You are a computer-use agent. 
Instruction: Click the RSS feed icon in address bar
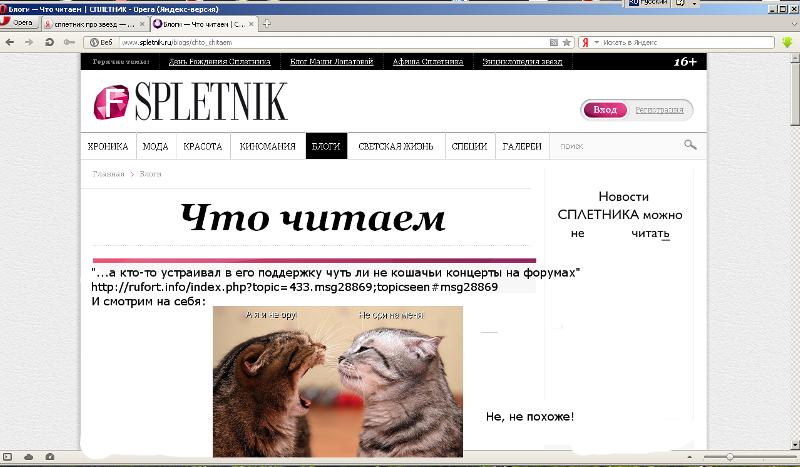(x=554, y=42)
